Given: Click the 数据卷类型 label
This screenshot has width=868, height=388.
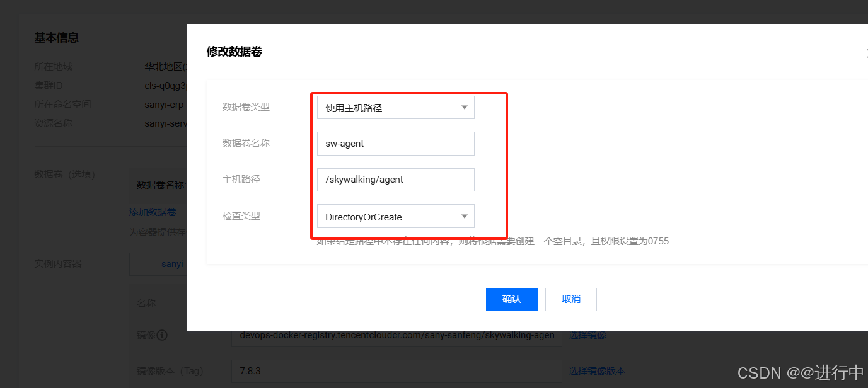Looking at the screenshot, I should pyautogui.click(x=246, y=107).
